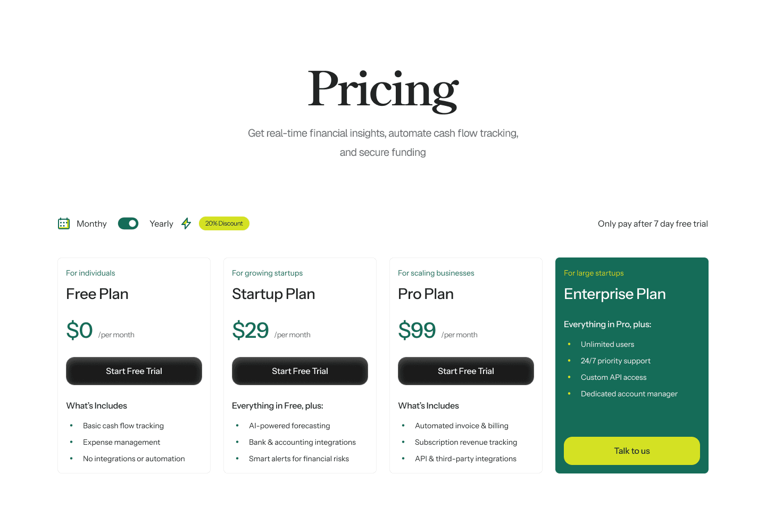766x532 pixels.
Task: Click the $29 Startup Plan price
Action: pyautogui.click(x=251, y=330)
